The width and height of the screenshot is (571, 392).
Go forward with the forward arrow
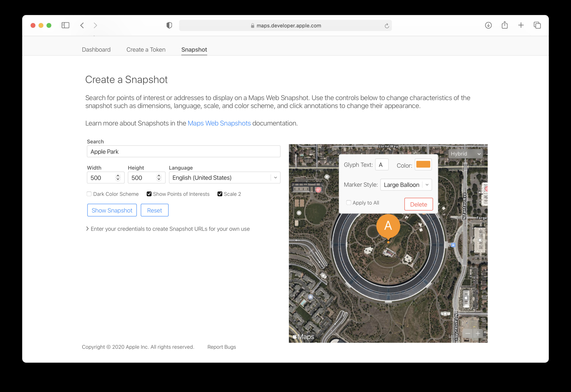tap(95, 25)
